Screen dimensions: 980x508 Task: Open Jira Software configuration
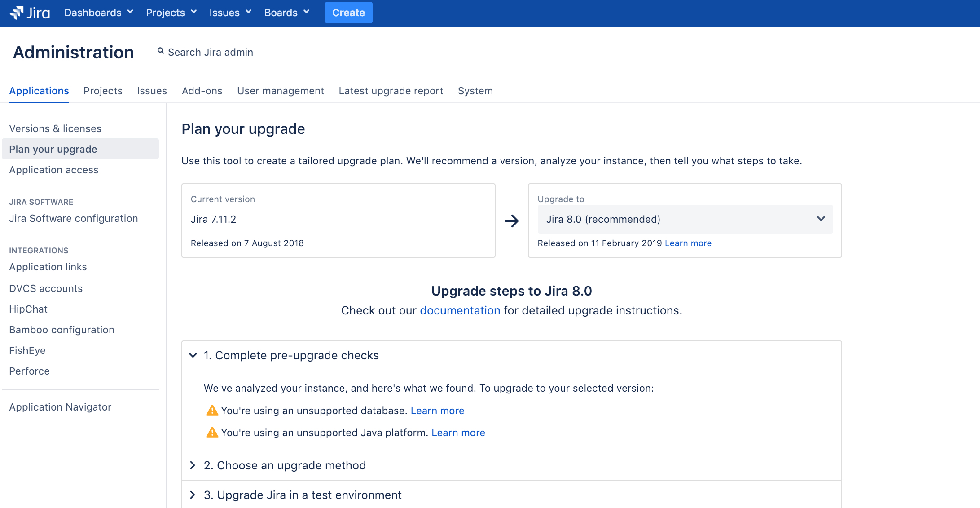[74, 218]
